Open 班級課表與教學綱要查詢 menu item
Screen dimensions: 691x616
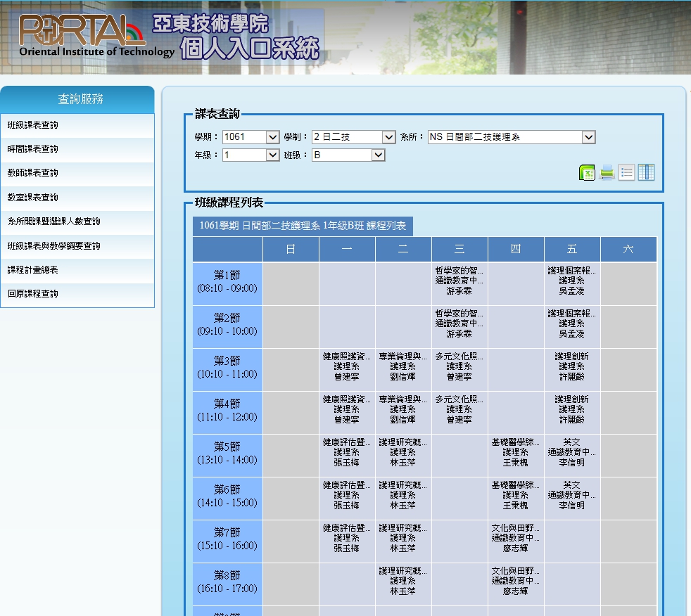pyautogui.click(x=77, y=246)
